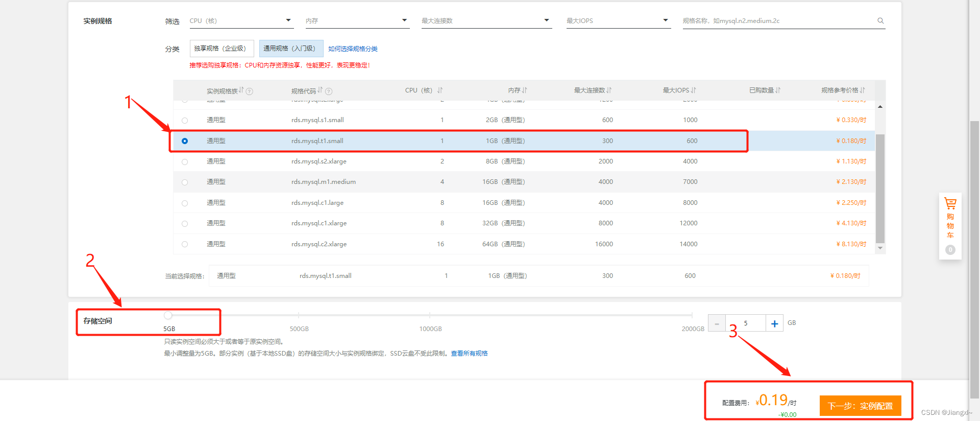980x421 pixels.
Task: Click price ¥ 0.330/时 cell
Action: pos(851,120)
